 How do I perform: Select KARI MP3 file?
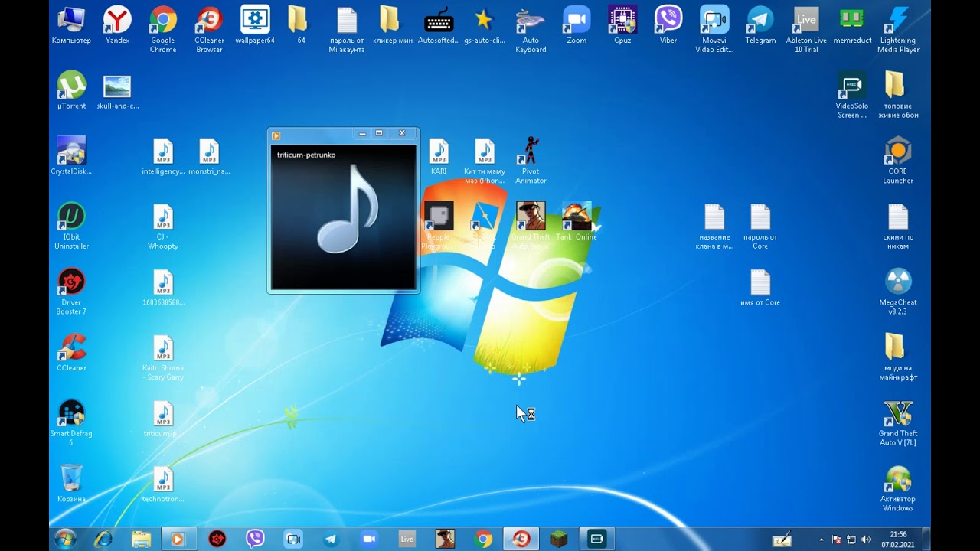coord(439,157)
